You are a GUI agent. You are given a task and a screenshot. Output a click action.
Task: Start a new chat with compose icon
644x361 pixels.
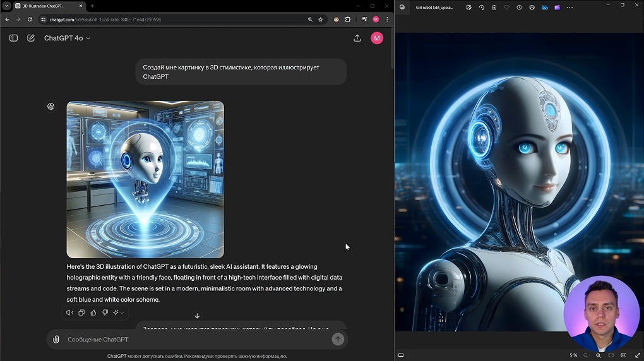click(x=31, y=38)
